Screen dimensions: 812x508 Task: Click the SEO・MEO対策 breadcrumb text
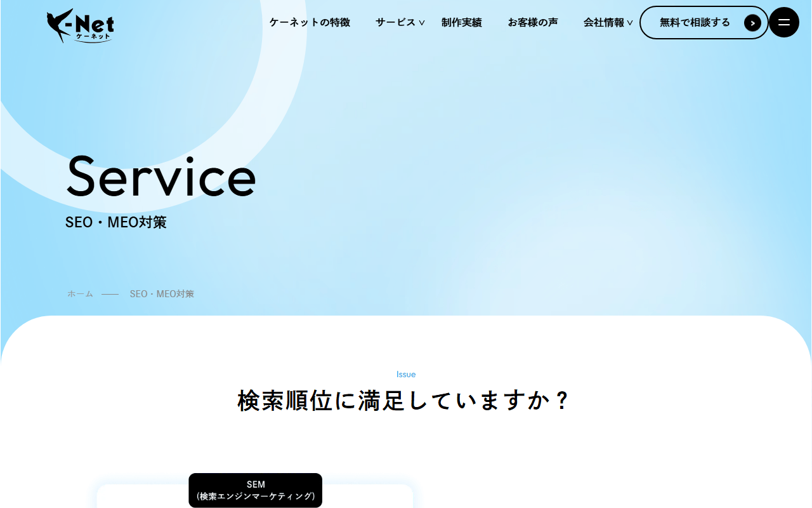pyautogui.click(x=162, y=294)
